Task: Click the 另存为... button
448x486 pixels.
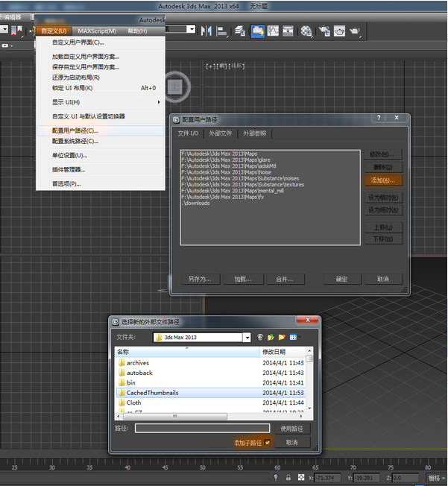Action: [200, 280]
